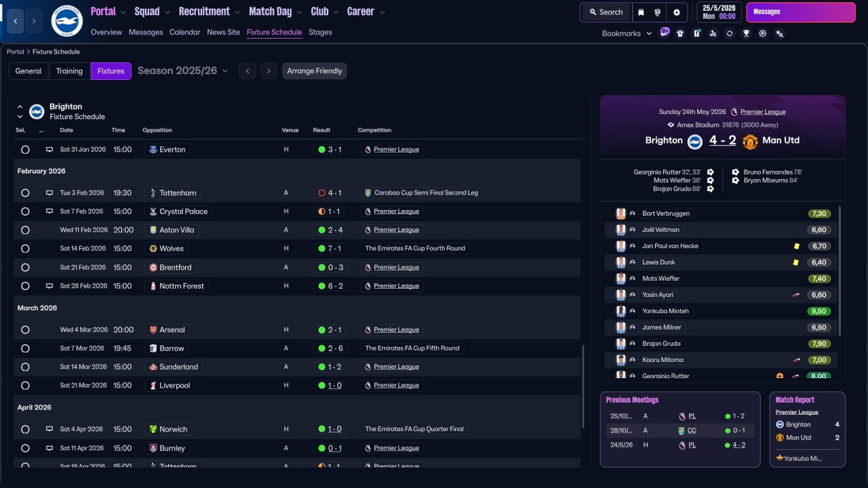Click the Brighton crest beside the 4 - 2 score

pyautogui.click(x=694, y=141)
